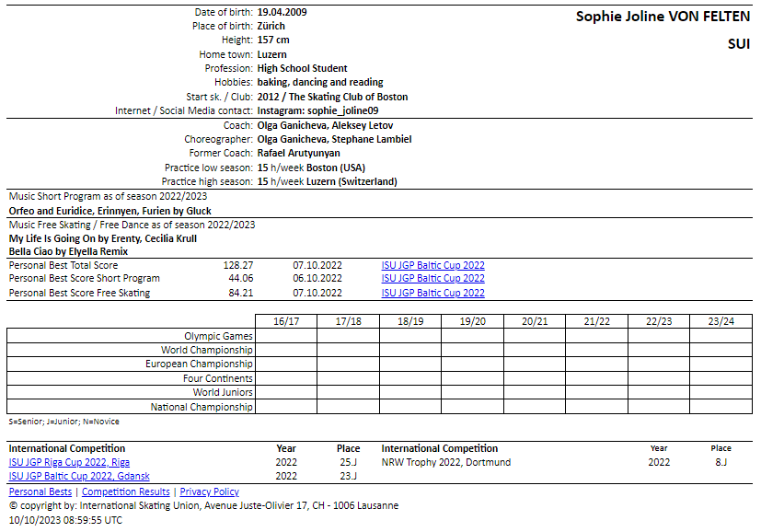Image resolution: width=784 pixels, height=532 pixels.
Task: Click the skater name Sophie Joline VON FELTEN
Action: (x=663, y=17)
